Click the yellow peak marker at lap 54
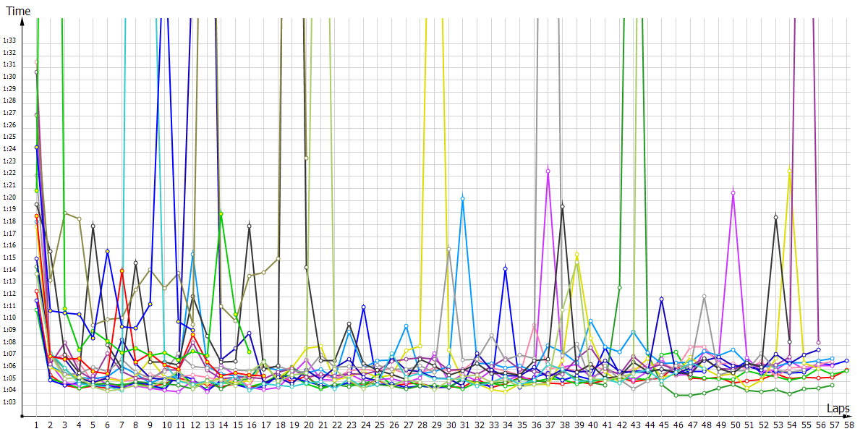868x434 pixels. pos(790,171)
